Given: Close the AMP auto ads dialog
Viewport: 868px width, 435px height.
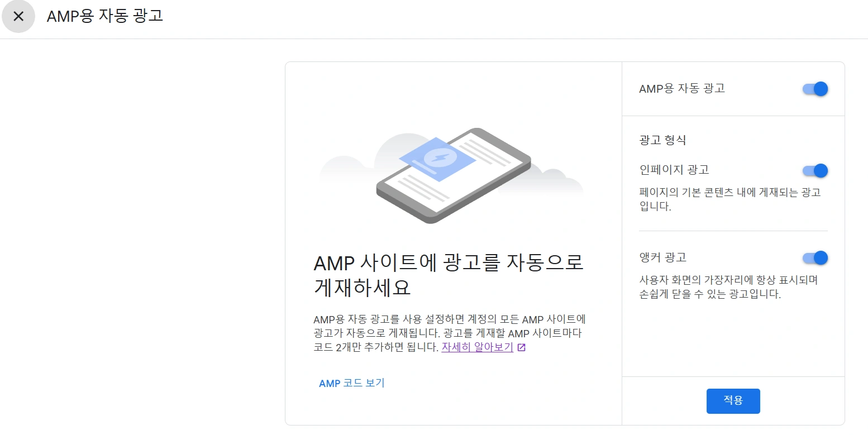Looking at the screenshot, I should click(18, 16).
